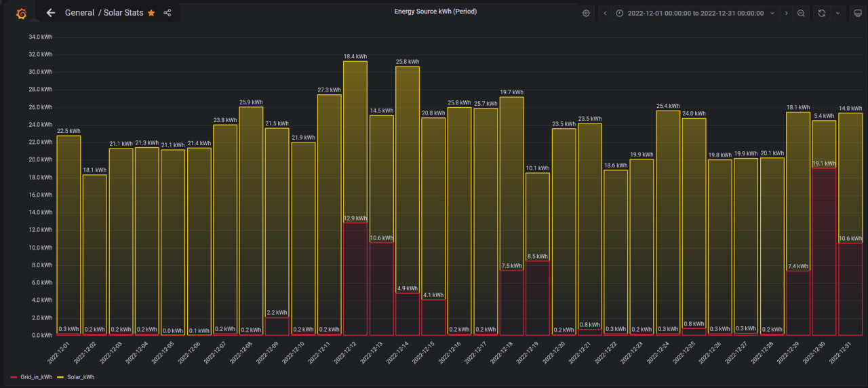This screenshot has height=388, width=868.
Task: Zoom out the time range
Action: [x=801, y=13]
